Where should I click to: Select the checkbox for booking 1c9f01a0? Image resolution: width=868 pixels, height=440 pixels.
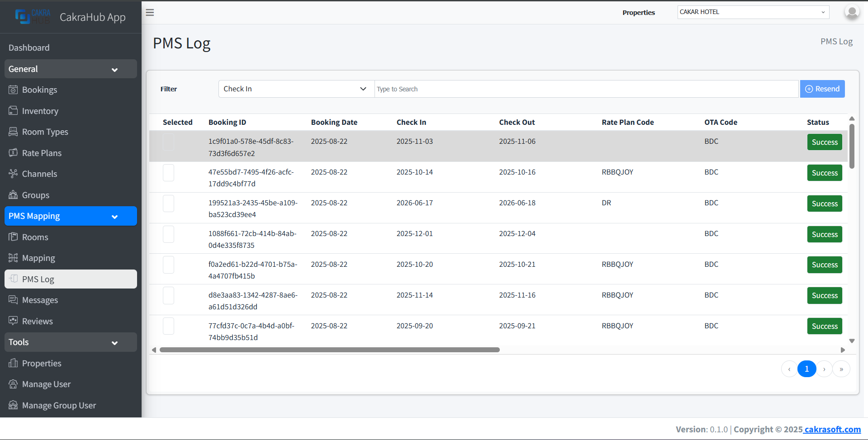(168, 142)
